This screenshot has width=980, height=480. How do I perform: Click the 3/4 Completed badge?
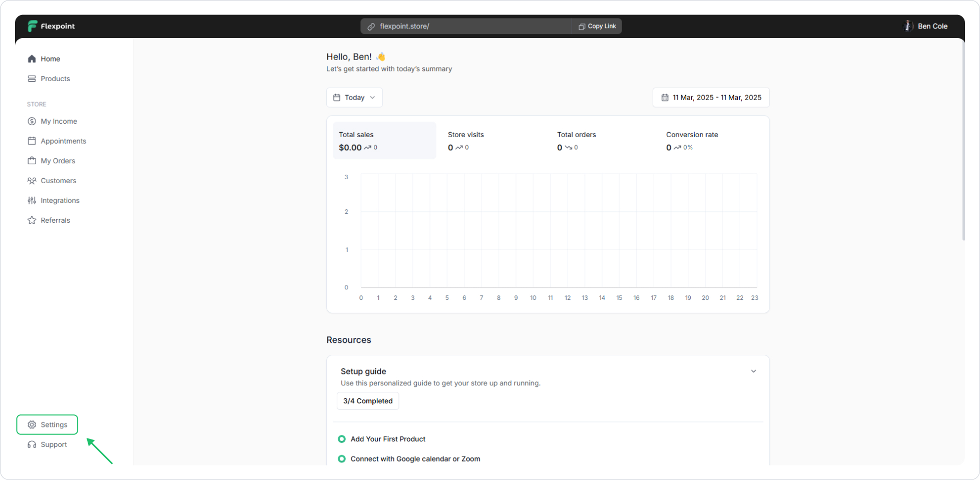368,401
